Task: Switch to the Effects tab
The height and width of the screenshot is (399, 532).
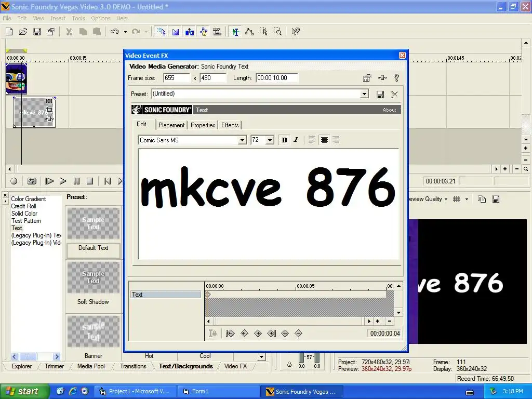Action: pos(230,125)
